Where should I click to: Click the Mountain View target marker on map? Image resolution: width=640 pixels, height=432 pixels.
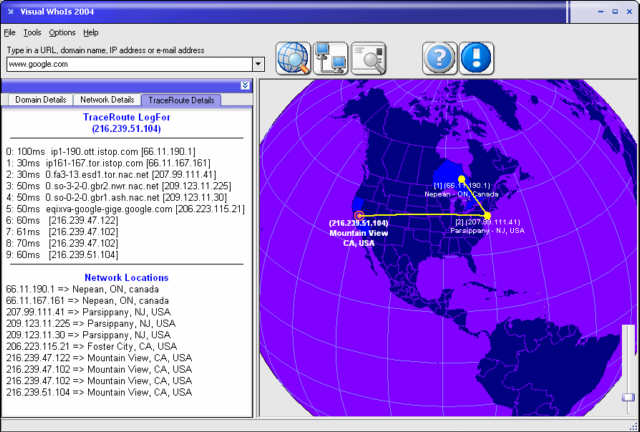click(359, 215)
